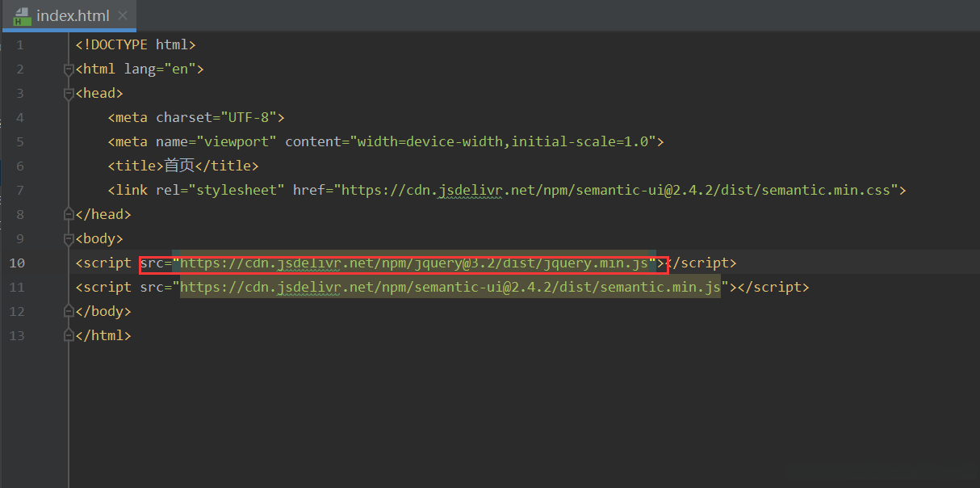The height and width of the screenshot is (488, 980).
Task: Click the opening script tag on line 11
Action: 103,287
